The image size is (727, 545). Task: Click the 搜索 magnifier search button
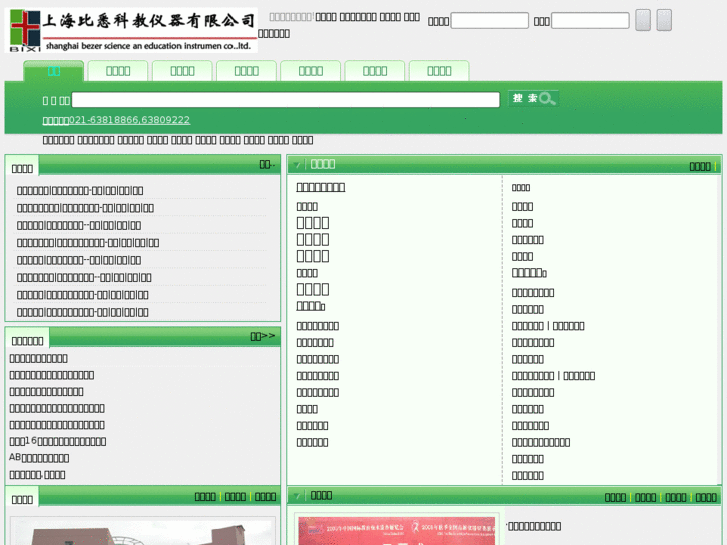(533, 98)
